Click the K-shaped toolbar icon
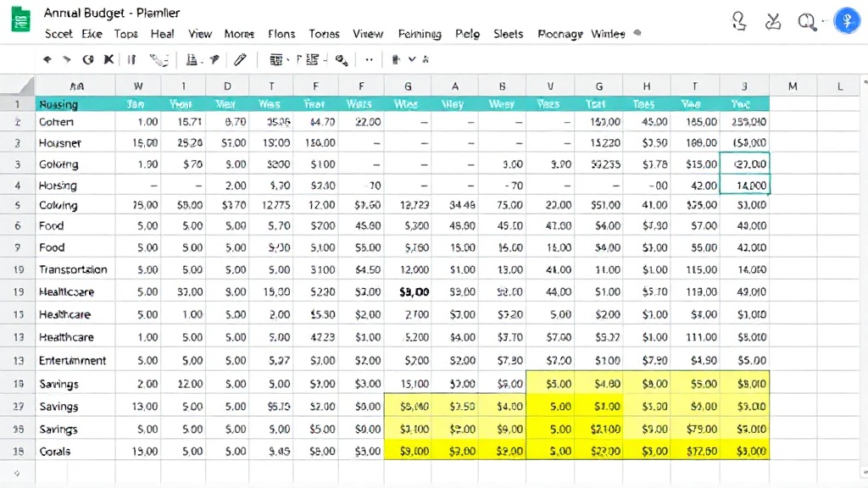This screenshot has height=488, width=868. point(108,59)
